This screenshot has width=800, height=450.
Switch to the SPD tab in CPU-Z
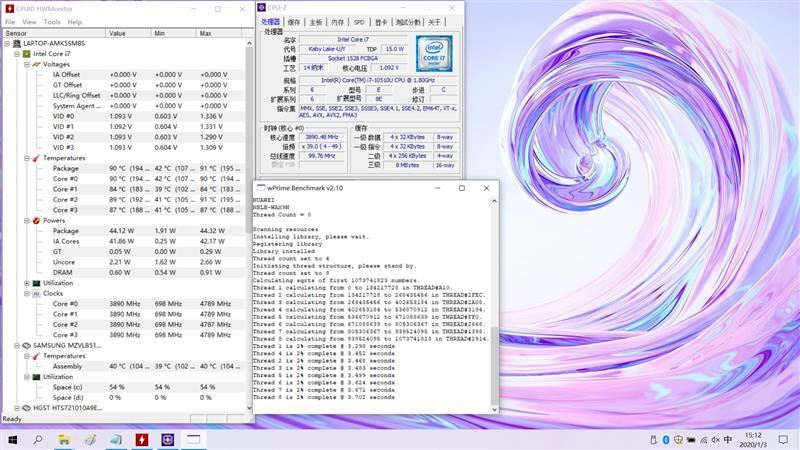click(x=359, y=22)
